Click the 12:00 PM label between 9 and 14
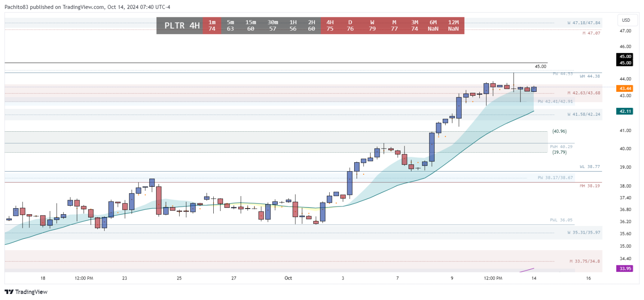The image size is (644, 300). click(x=493, y=278)
